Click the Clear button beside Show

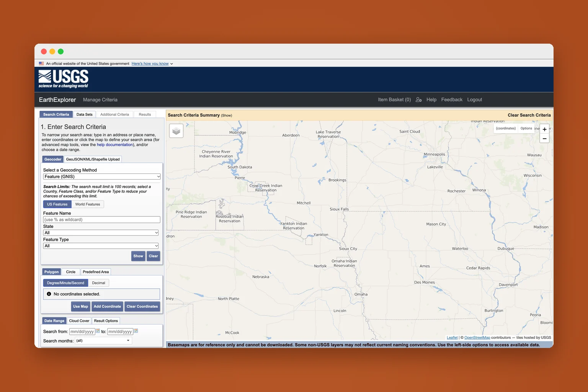pos(154,256)
